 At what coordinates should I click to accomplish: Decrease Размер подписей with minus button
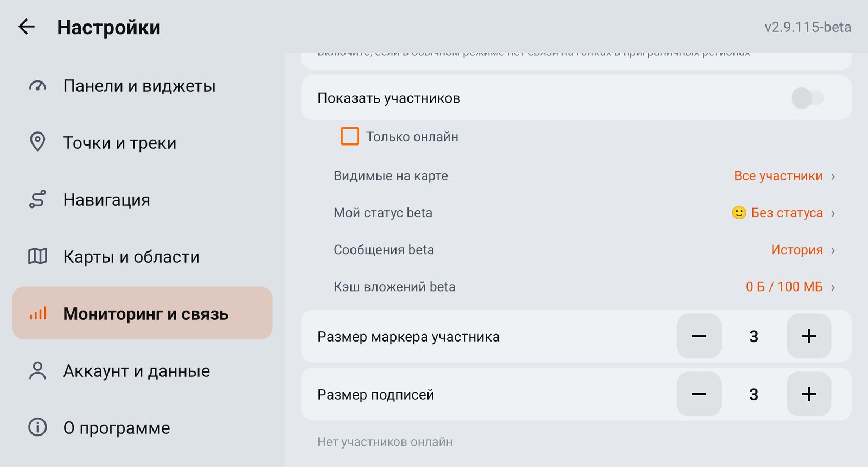(699, 394)
